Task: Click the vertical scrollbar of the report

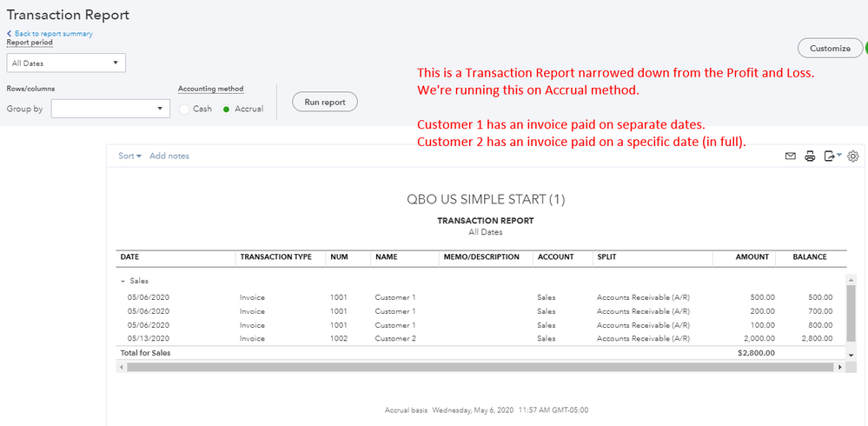Action: tap(851, 314)
